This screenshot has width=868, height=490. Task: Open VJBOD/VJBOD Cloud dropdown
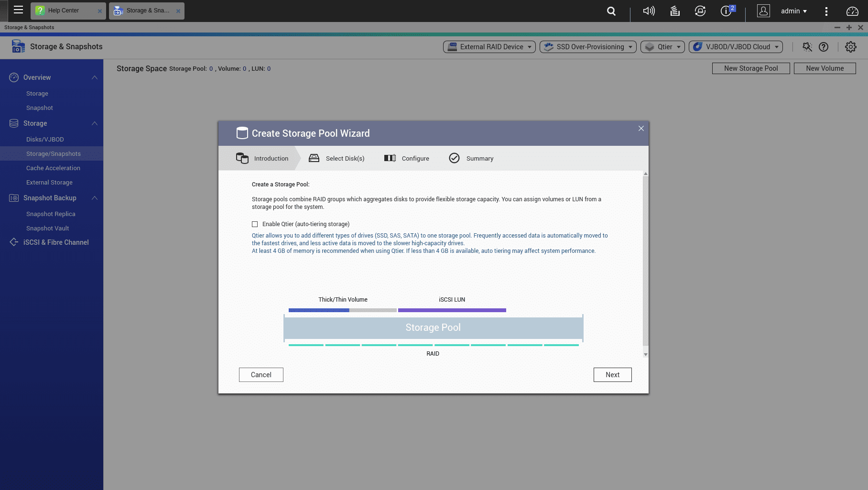pyautogui.click(x=736, y=47)
